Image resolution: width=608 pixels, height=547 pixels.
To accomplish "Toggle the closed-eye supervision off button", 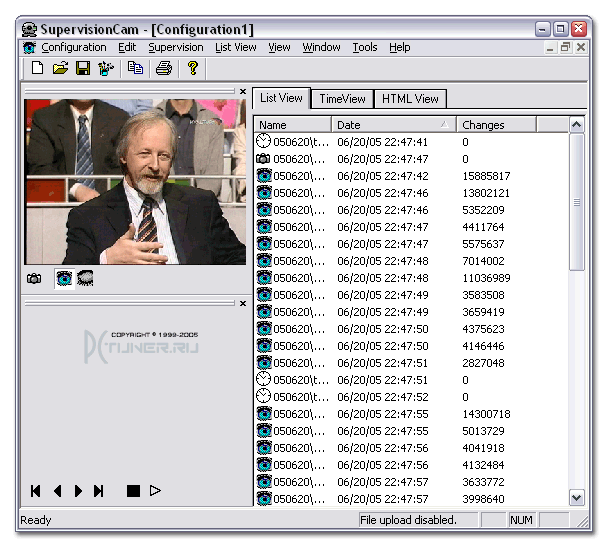I will pos(85,279).
